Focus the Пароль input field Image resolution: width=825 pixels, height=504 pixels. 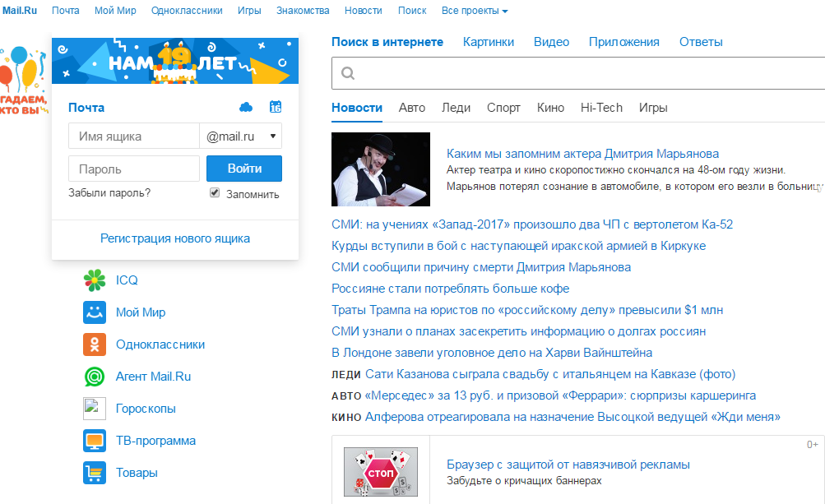[x=133, y=169]
